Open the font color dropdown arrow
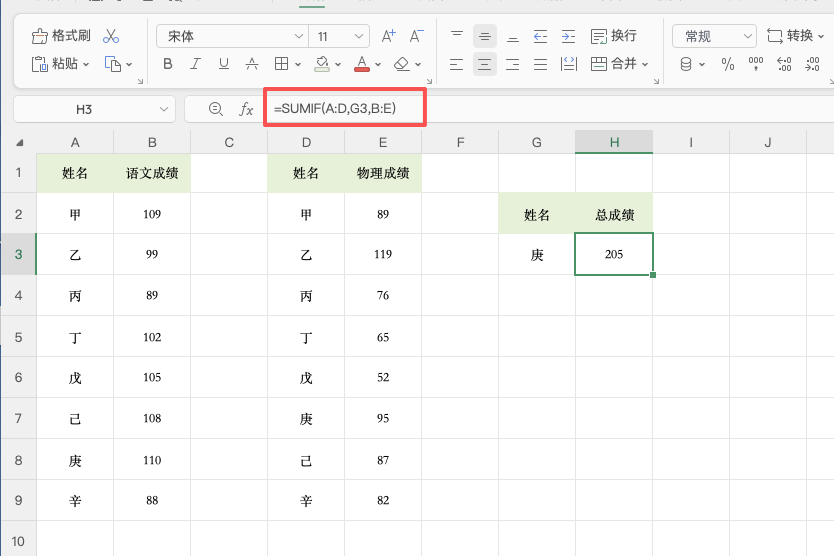The image size is (834, 556). (x=378, y=64)
